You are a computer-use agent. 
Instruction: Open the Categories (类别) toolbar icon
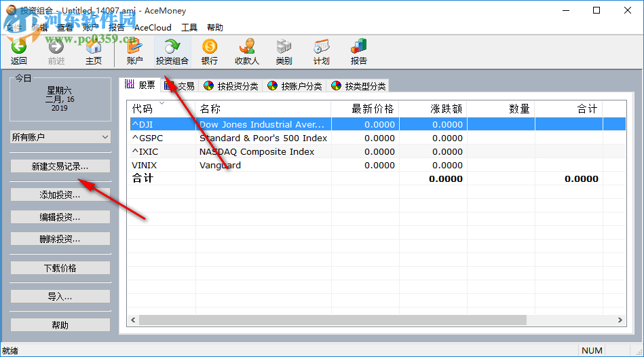tap(284, 52)
